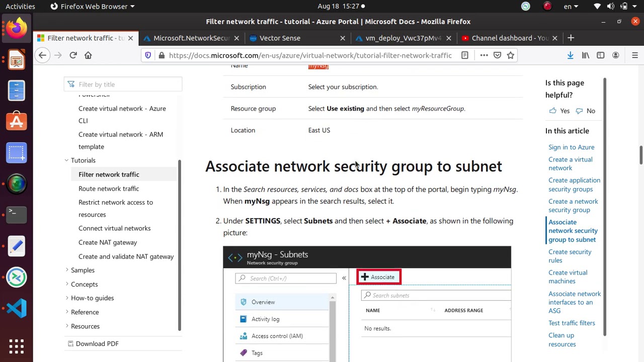644x362 pixels.
Task: Open the Library icon in the toolbar
Action: click(586, 55)
